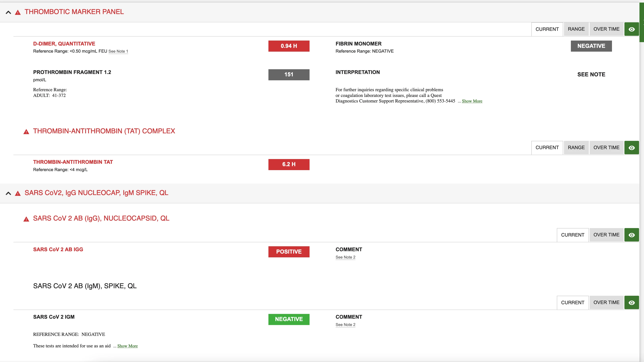Click SARS CoV 2 AB (IgG), NUCLEOCAPSID, QL heading

(x=101, y=218)
